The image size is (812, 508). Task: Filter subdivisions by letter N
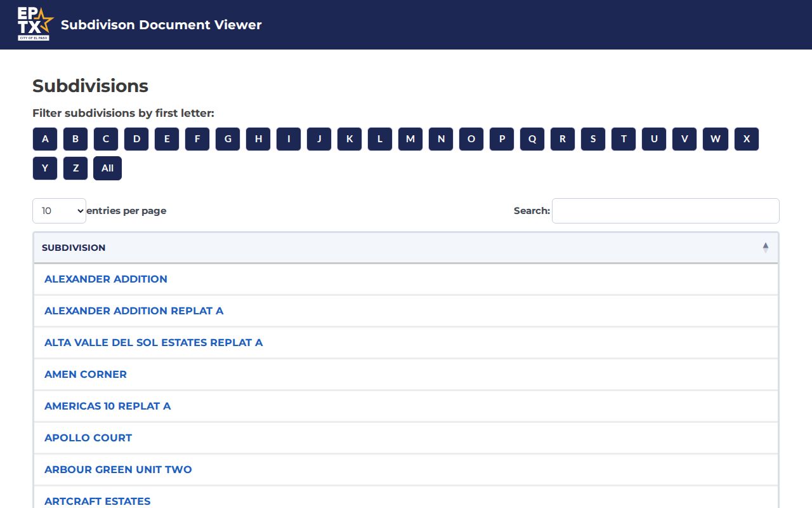pos(441,139)
